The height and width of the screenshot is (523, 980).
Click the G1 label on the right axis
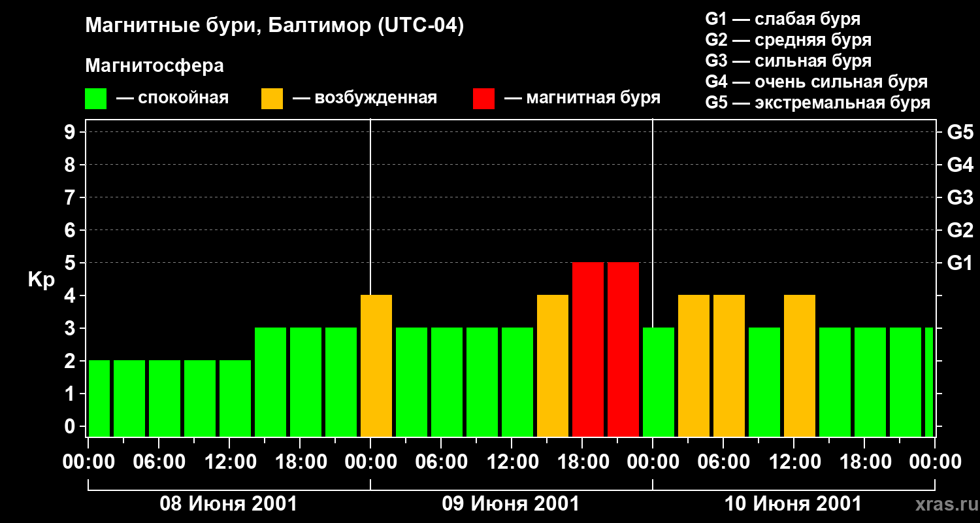click(959, 263)
